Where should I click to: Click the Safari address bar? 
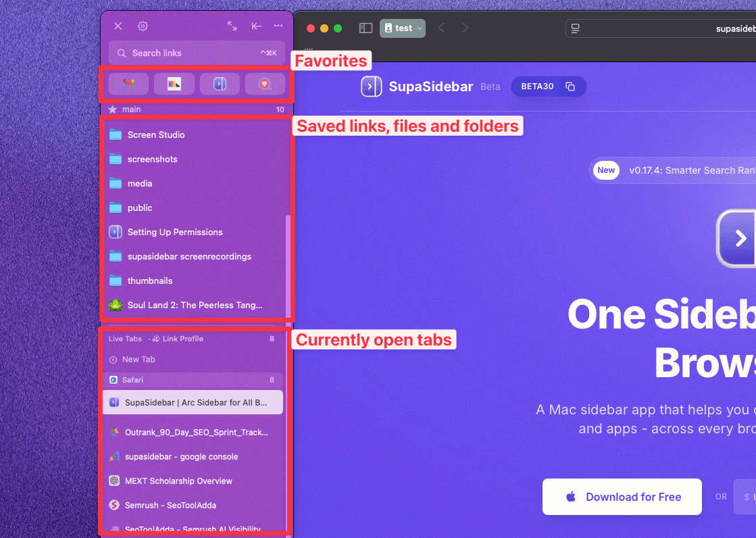(661, 28)
